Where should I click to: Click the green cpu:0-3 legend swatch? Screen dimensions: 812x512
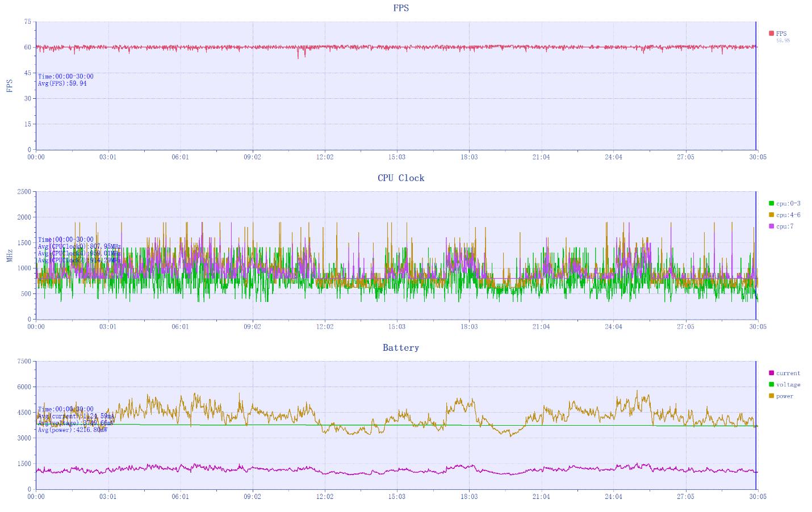(771, 203)
